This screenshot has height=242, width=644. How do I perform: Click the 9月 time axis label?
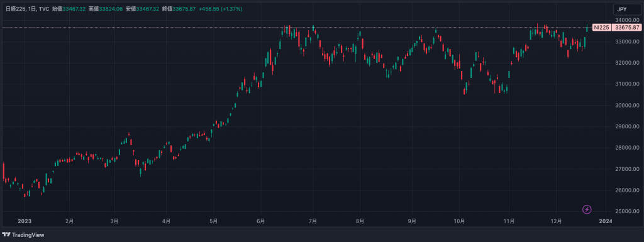tap(412, 221)
